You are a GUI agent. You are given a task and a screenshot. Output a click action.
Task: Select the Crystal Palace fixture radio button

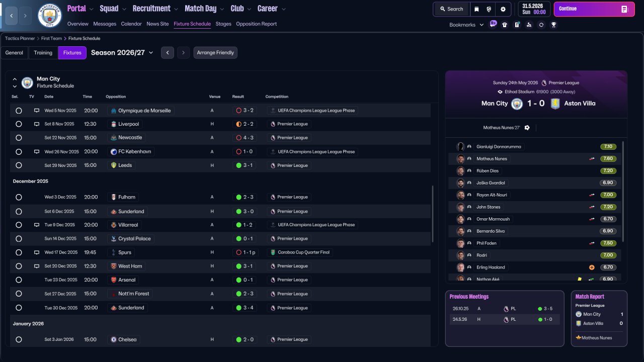19,239
